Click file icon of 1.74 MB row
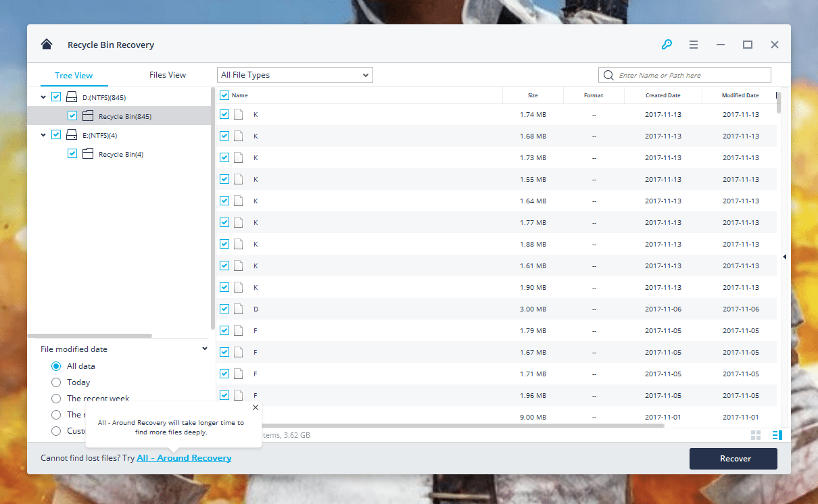Viewport: 818px width, 504px height. (x=238, y=114)
